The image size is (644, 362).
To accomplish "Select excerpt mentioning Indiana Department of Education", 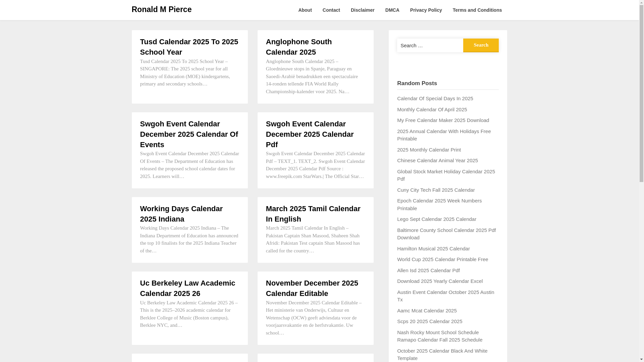I will (189, 239).
